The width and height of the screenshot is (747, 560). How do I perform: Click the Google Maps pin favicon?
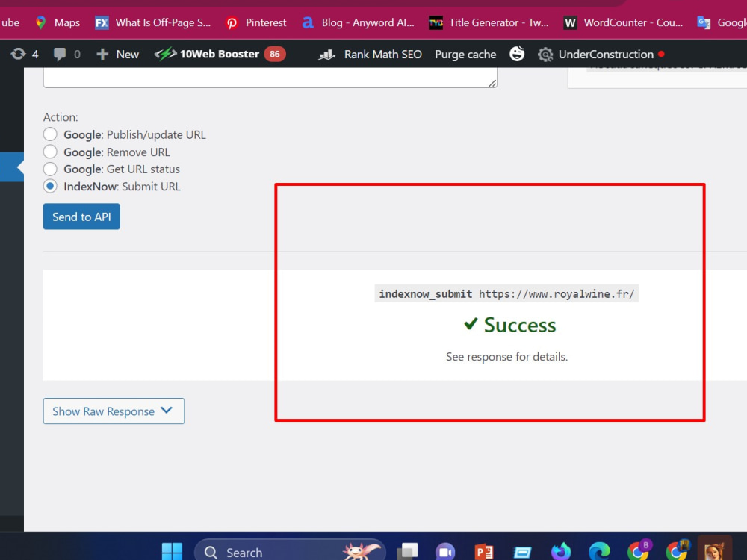click(x=41, y=22)
